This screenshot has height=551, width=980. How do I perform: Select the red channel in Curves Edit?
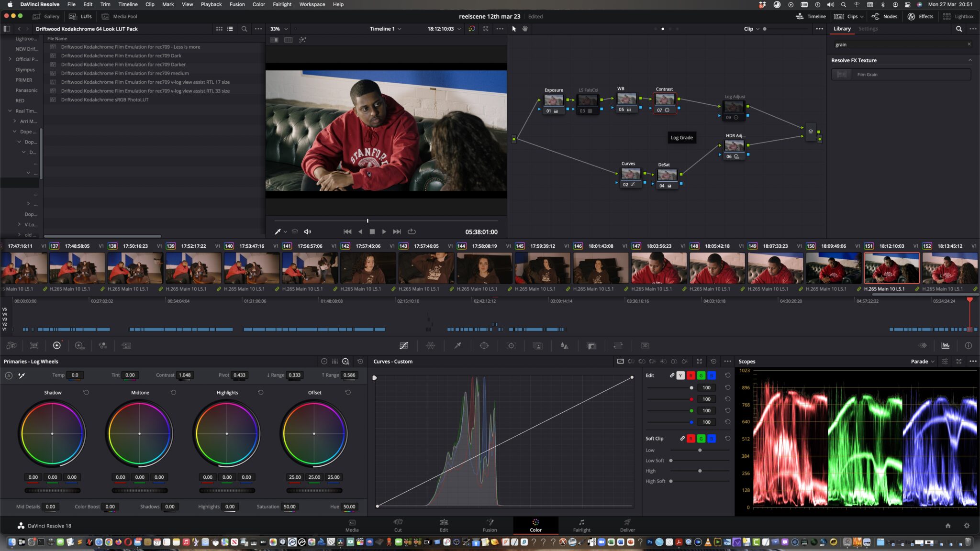coord(691,375)
